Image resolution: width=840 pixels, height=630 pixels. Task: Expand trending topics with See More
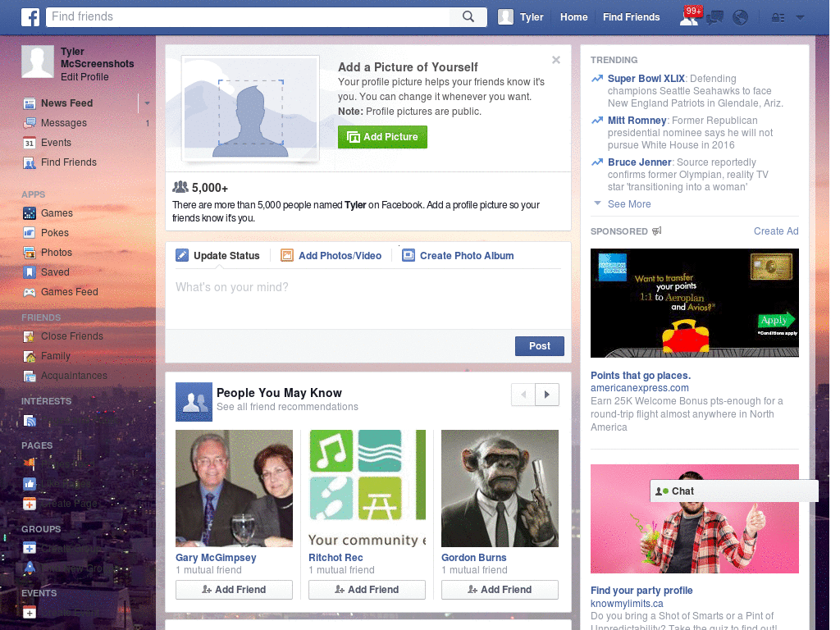[628, 204]
